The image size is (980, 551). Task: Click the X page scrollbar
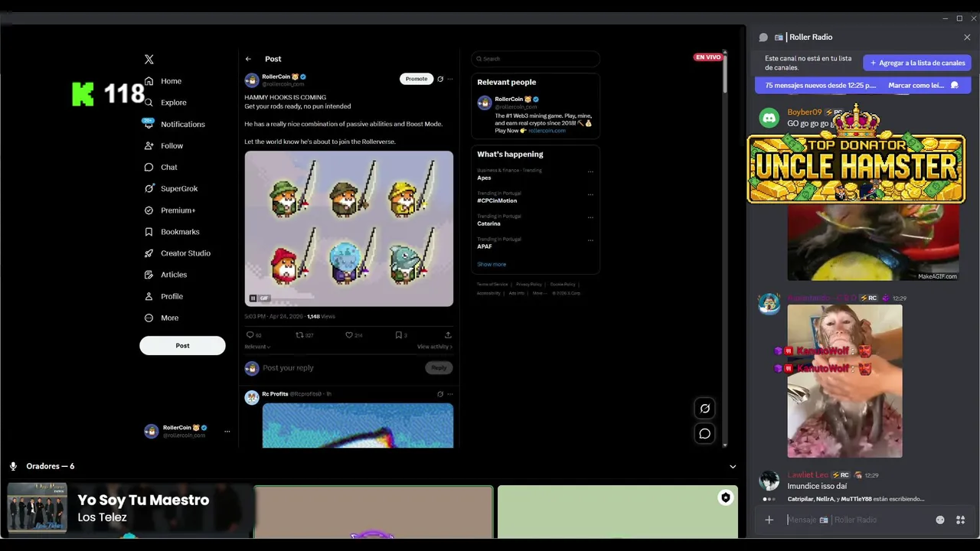pyautogui.click(x=725, y=73)
